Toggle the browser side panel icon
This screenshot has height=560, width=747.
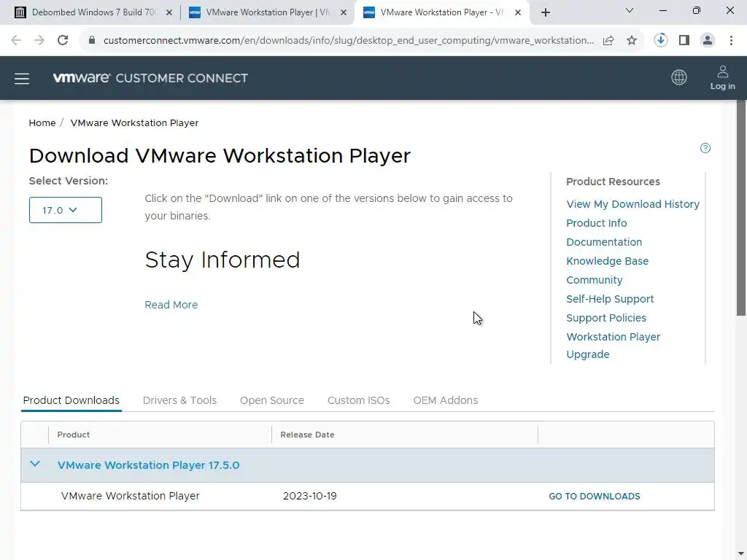(x=684, y=41)
